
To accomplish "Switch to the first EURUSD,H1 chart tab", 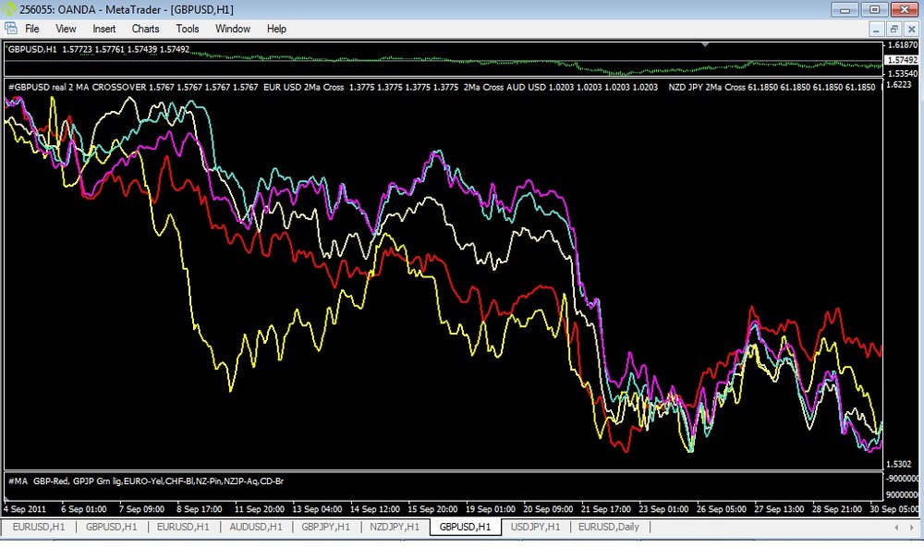I will [38, 527].
